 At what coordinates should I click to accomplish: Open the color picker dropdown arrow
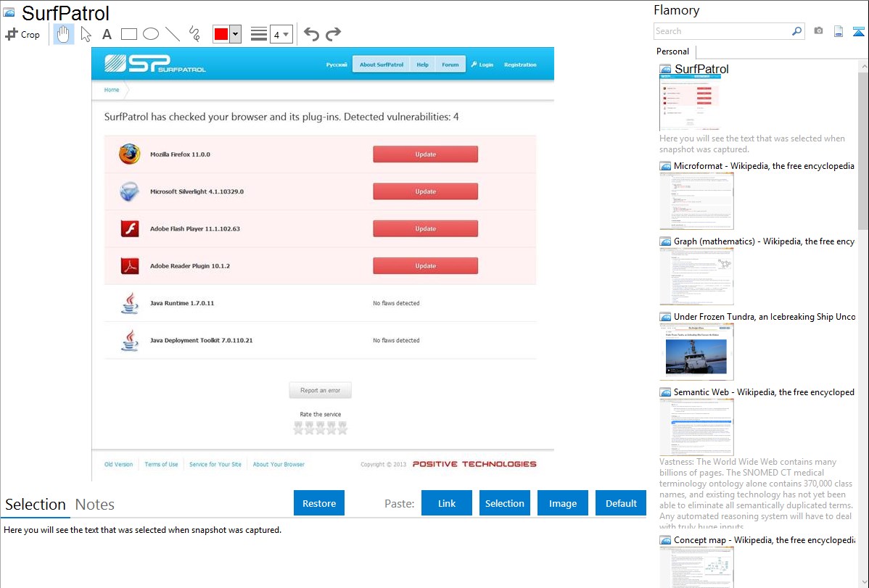pyautogui.click(x=235, y=34)
